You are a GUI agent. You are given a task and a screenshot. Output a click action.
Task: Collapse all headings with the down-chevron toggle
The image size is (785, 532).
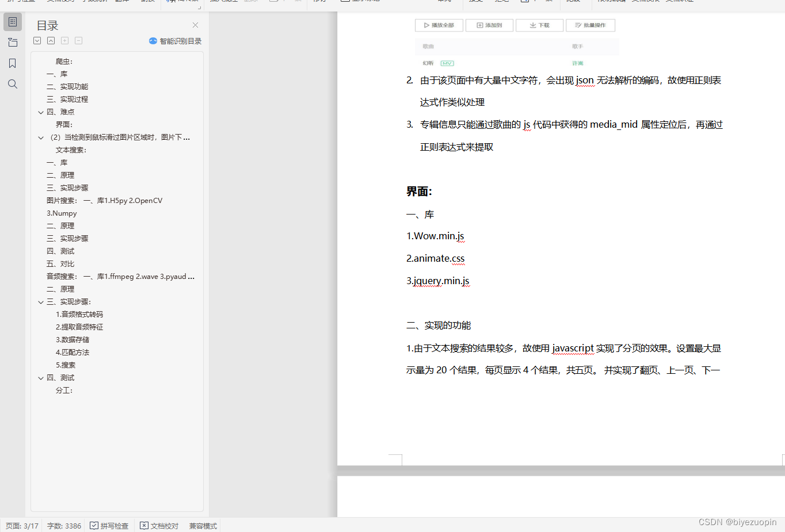point(37,40)
